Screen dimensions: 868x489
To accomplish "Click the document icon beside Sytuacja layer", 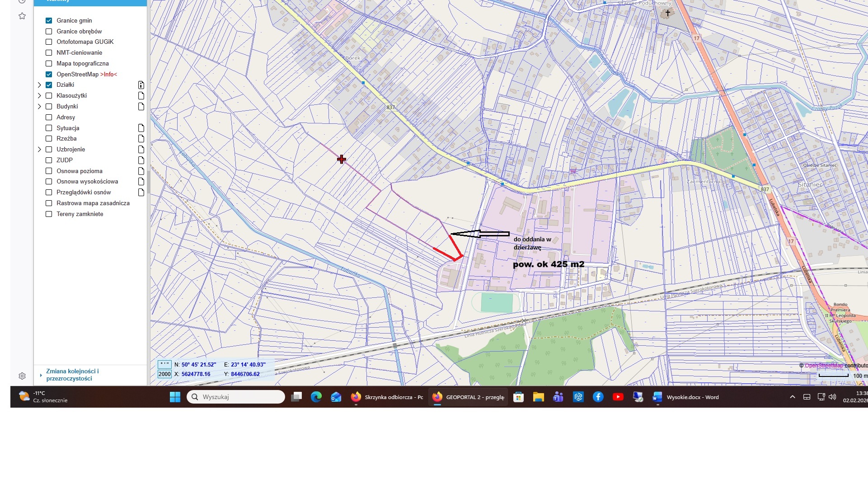I will pyautogui.click(x=141, y=128).
